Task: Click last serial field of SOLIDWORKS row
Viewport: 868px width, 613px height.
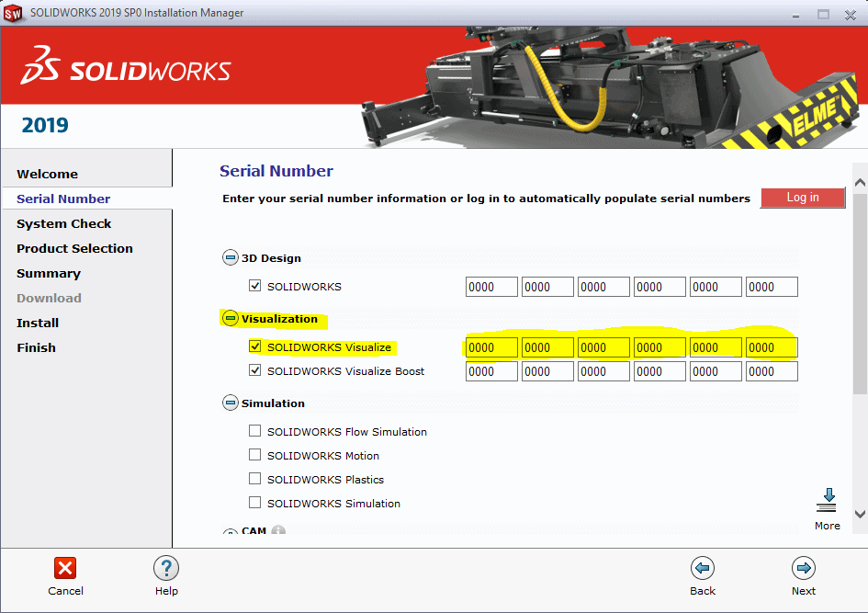Action: [772, 287]
